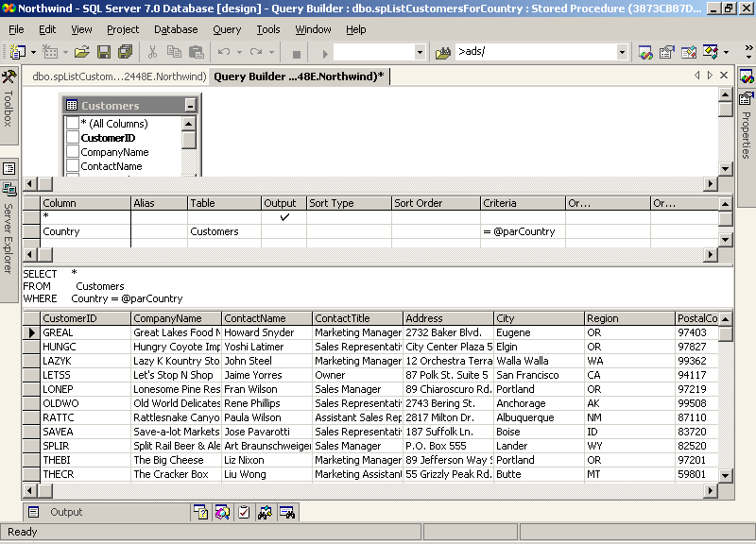Image resolution: width=756 pixels, height=544 pixels.
Task: Check the ContactName column checkbox
Action: pyautogui.click(x=73, y=166)
